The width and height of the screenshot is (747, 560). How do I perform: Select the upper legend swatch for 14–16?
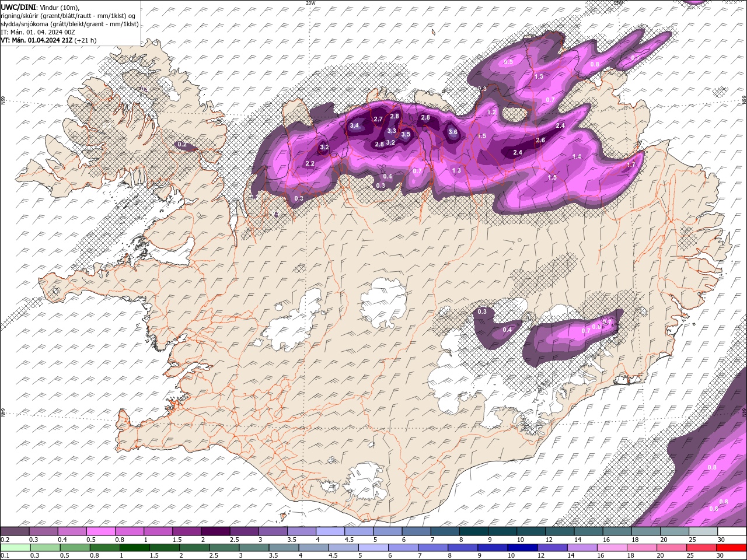pyautogui.click(x=588, y=531)
